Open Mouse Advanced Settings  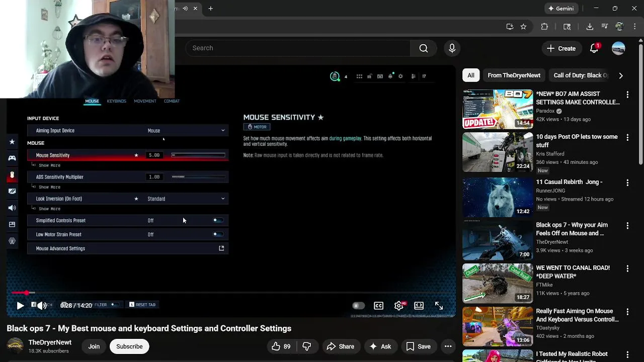coord(128,248)
